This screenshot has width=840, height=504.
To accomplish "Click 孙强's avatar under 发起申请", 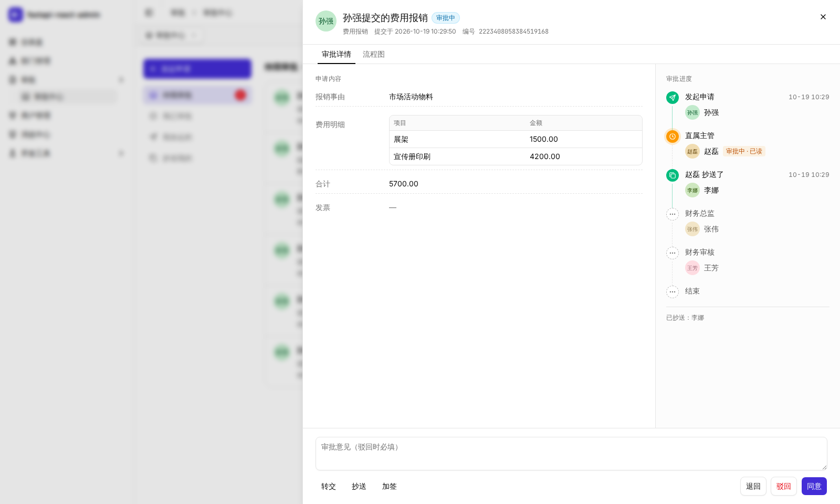I will (x=692, y=112).
